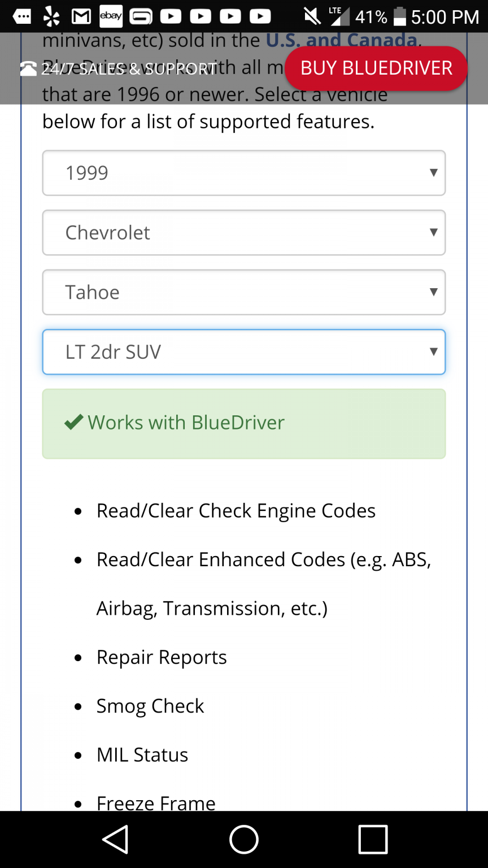488x868 pixels.
Task: Tap the 24/7 Sales & Support link
Action: (x=119, y=69)
